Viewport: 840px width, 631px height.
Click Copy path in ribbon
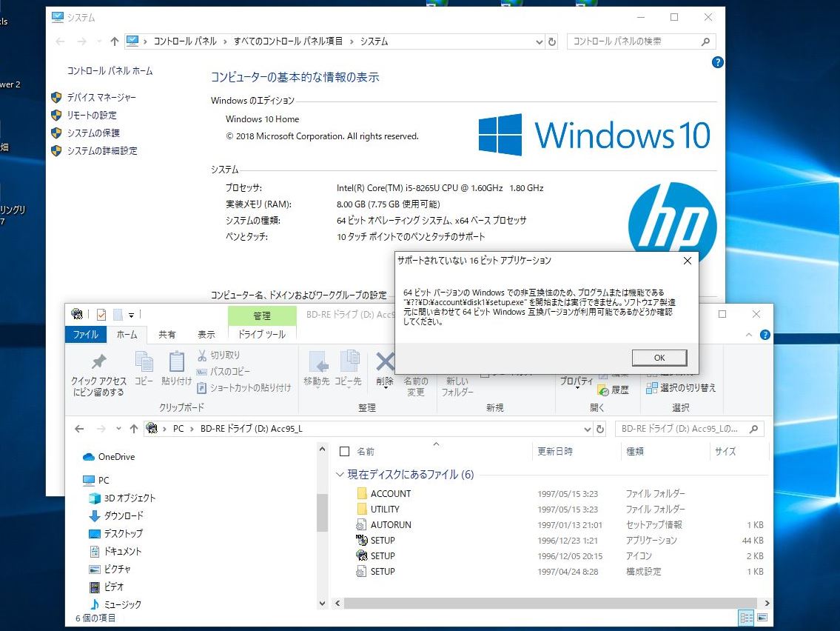(224, 371)
